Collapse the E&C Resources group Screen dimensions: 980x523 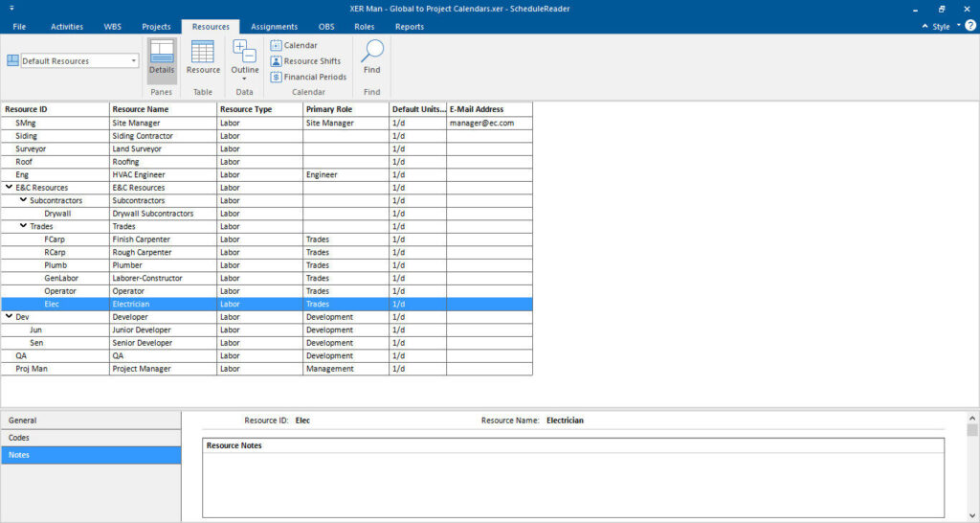coord(10,187)
